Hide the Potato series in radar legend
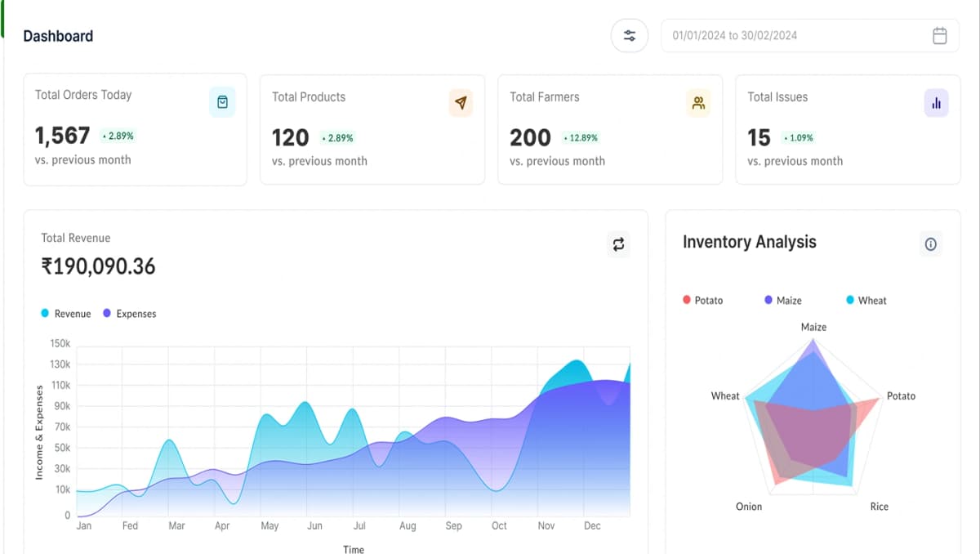Image resolution: width=980 pixels, height=554 pixels. point(702,301)
